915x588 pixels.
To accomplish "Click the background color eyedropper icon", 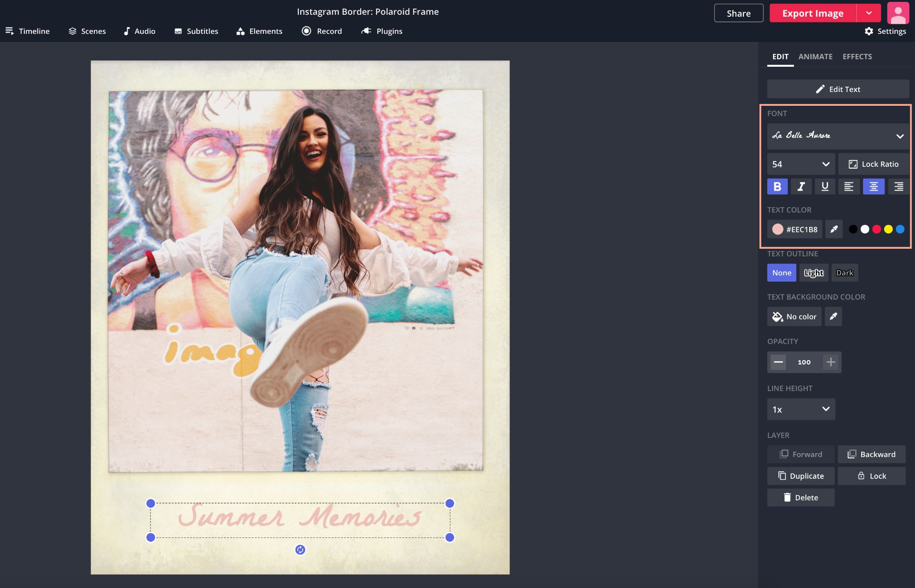I will (833, 316).
